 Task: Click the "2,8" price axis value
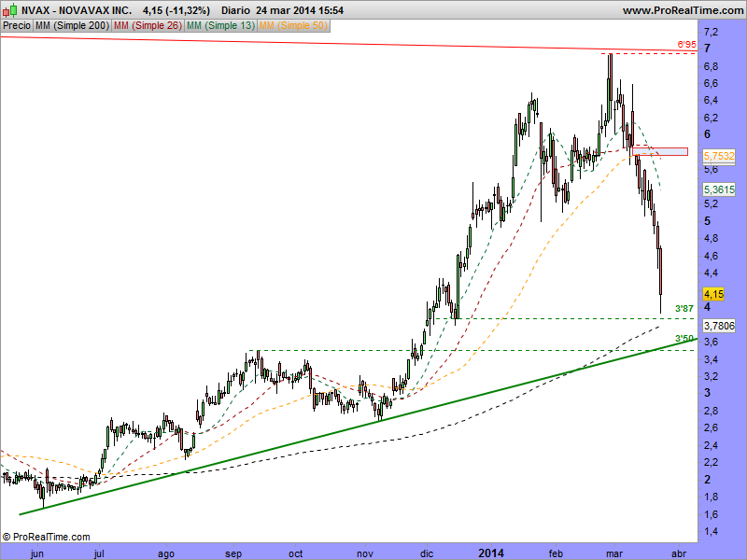click(x=712, y=411)
